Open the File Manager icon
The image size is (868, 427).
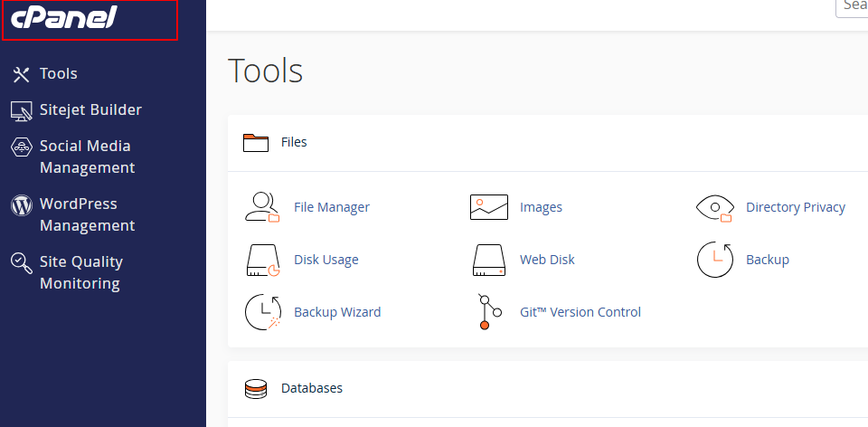pyautogui.click(x=263, y=207)
